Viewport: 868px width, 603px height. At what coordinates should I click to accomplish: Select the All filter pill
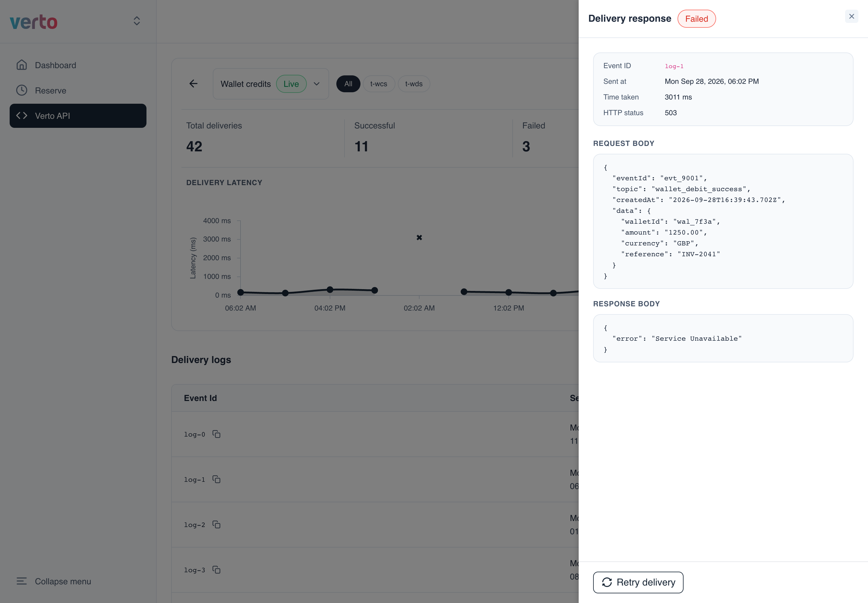[348, 84]
